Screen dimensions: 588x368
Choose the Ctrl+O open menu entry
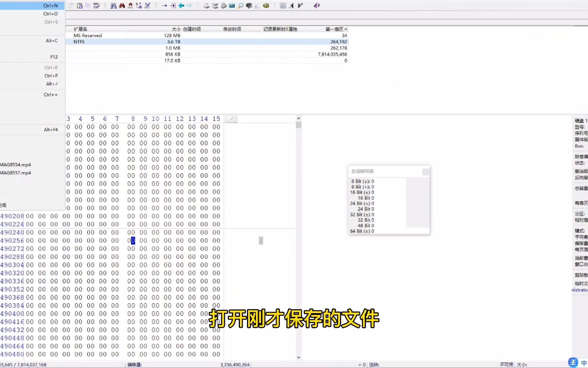click(x=32, y=14)
